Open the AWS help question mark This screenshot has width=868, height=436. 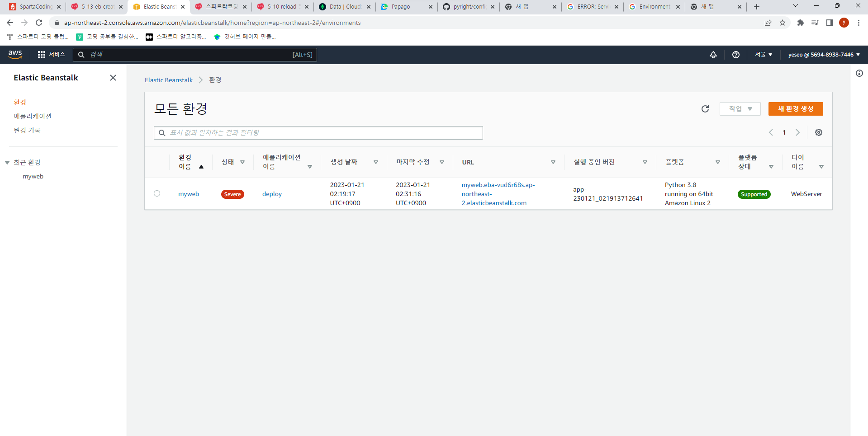736,55
